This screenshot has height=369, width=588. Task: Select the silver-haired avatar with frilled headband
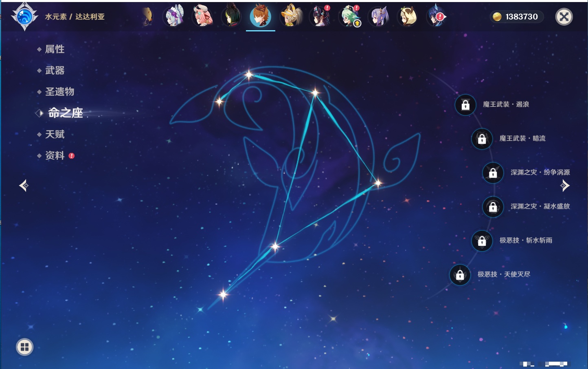[x=174, y=16]
